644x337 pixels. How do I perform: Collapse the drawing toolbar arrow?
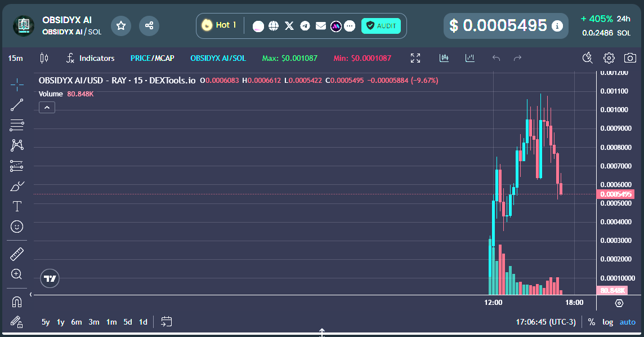[30, 294]
